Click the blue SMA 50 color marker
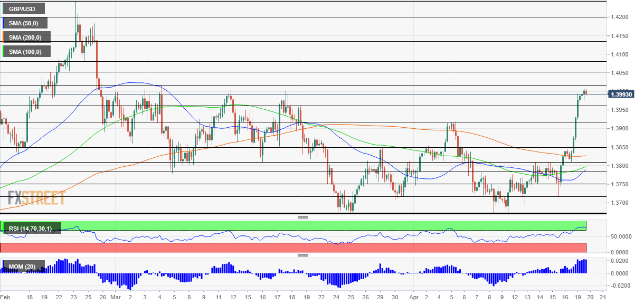The height and width of the screenshot is (304, 644). click(x=4, y=23)
